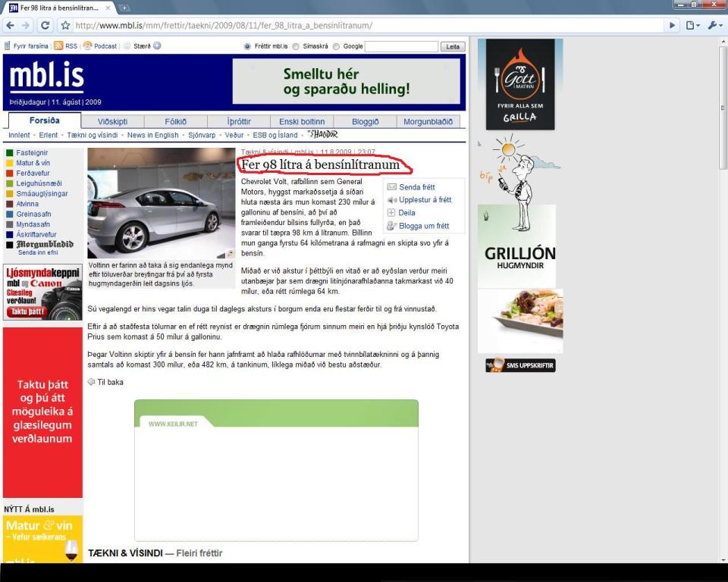The width and height of the screenshot is (728, 582).
Task: Open the Innlent submenu link
Action: pos(19,135)
